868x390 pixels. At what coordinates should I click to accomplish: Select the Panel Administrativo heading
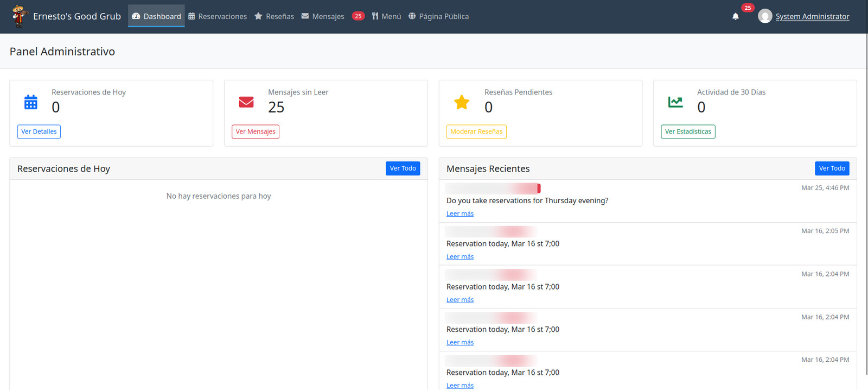pos(62,52)
